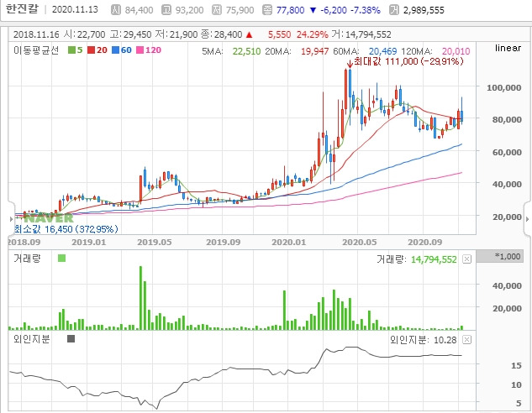The width and height of the screenshot is (532, 413).
Task: Click the 20MA value 19,947
Action: [314, 51]
